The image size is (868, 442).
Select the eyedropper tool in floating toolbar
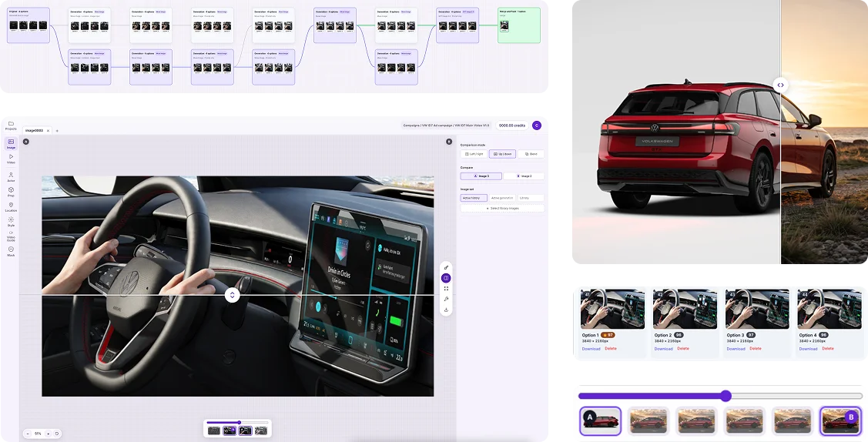446,268
